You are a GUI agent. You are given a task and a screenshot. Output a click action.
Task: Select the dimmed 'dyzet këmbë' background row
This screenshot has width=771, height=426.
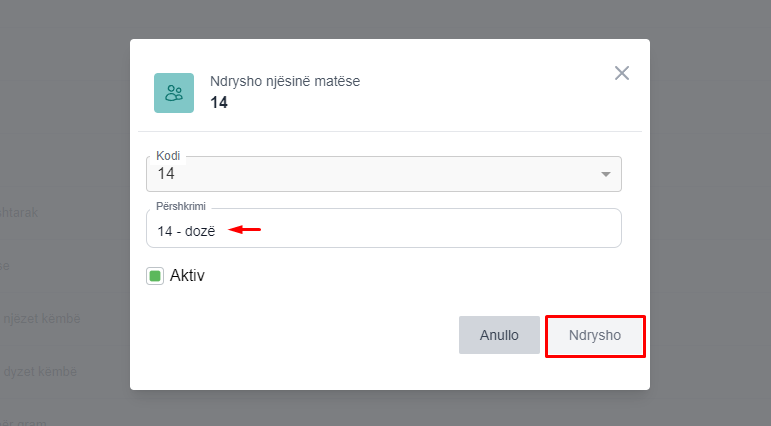coord(40,371)
